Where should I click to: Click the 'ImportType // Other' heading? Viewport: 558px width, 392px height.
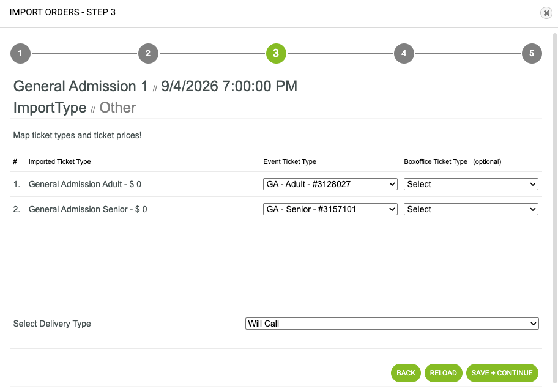tap(75, 108)
